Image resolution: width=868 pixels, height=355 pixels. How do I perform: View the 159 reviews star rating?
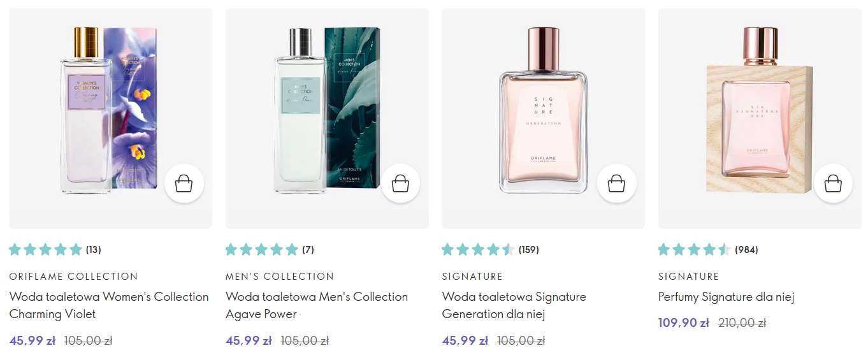point(490,249)
